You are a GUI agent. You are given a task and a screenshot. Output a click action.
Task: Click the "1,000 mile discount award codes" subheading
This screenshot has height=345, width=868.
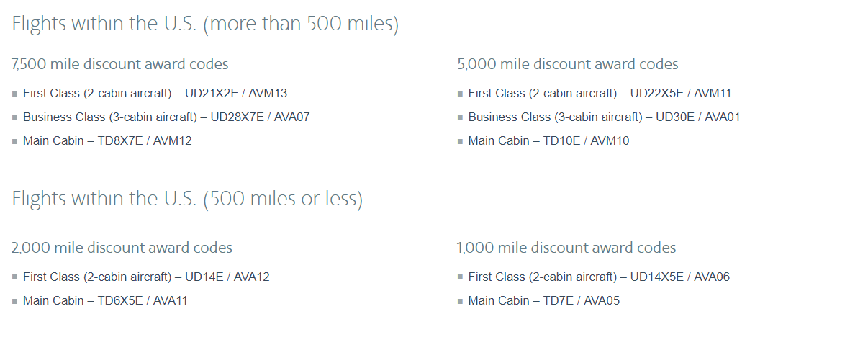click(566, 248)
